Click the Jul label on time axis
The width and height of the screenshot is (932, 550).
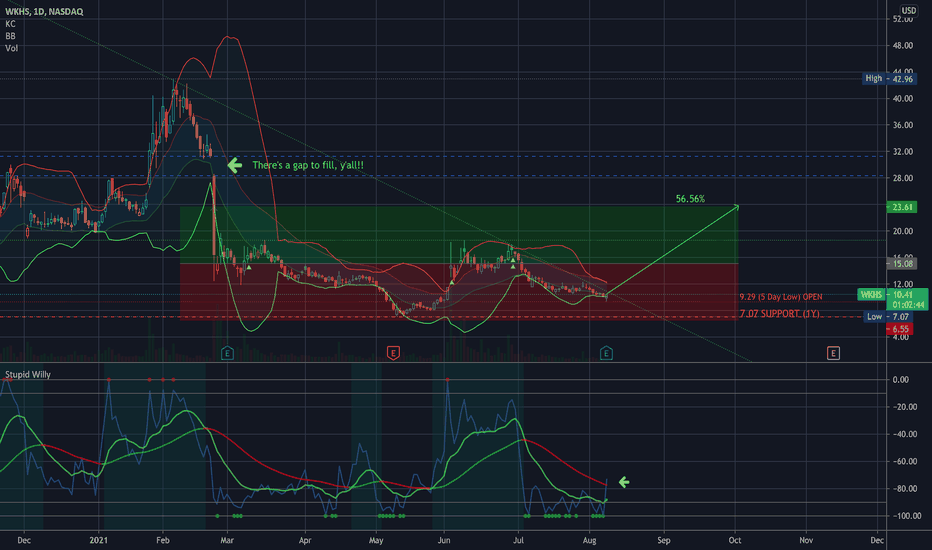[518, 540]
